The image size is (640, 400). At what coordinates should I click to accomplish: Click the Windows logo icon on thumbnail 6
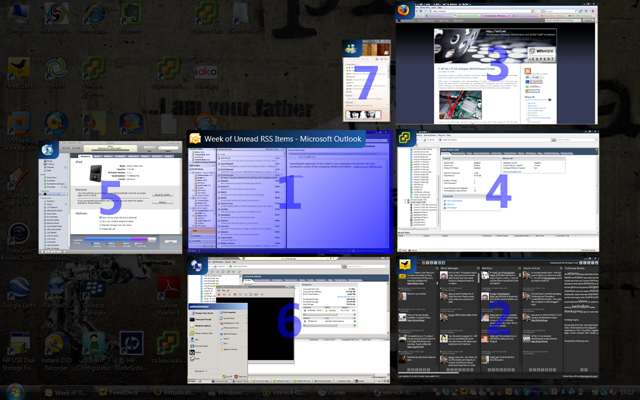[x=196, y=266]
